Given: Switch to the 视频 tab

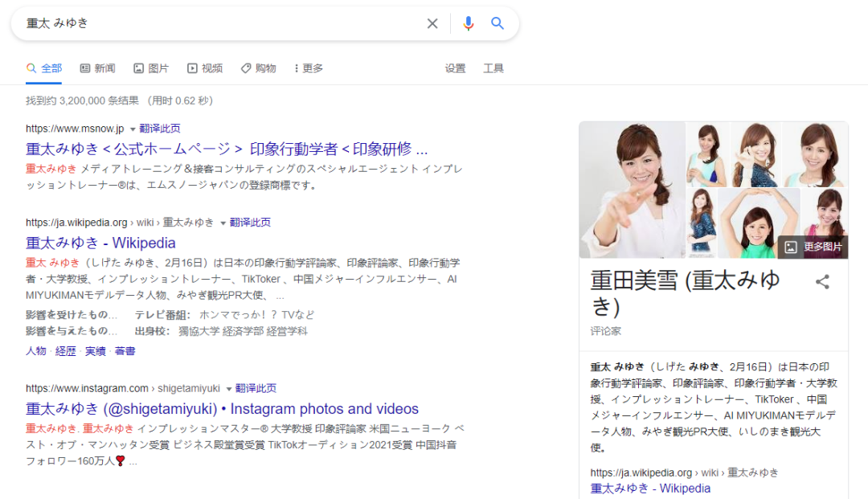Looking at the screenshot, I should click(x=205, y=68).
